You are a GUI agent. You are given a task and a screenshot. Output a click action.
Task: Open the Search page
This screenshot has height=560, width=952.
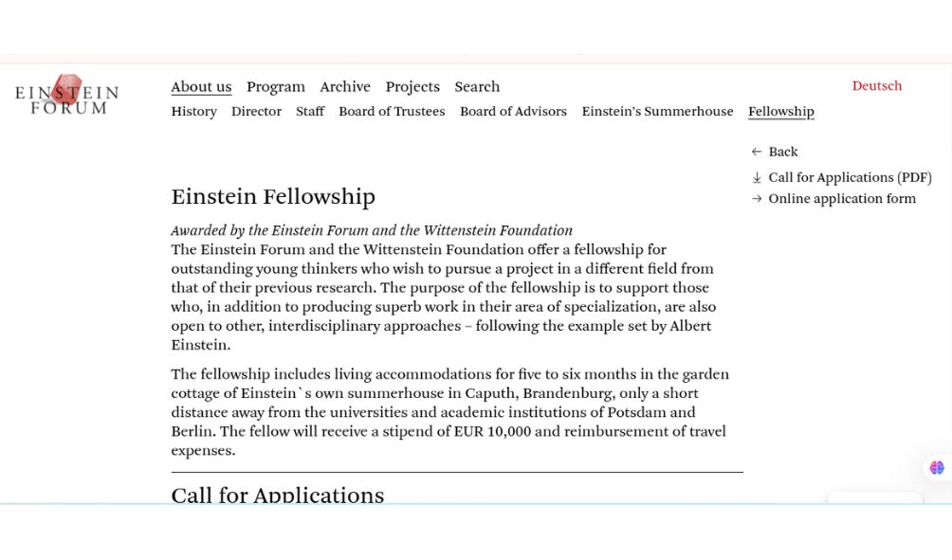pos(477,87)
